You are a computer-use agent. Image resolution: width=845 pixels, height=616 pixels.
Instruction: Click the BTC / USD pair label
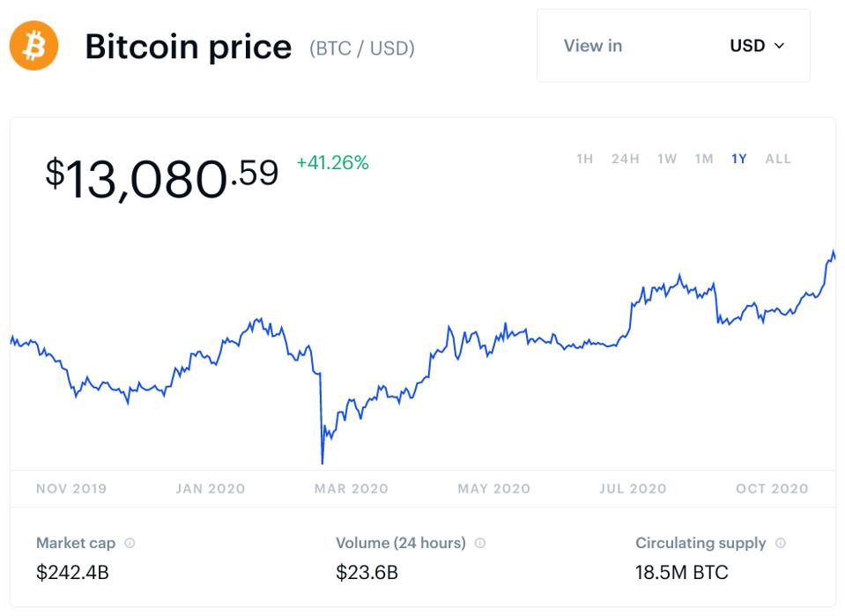[363, 48]
